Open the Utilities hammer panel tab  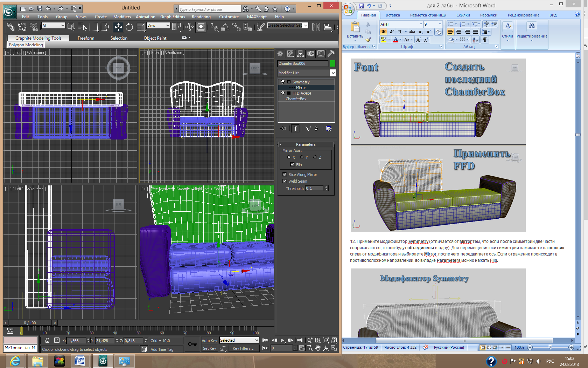click(331, 54)
